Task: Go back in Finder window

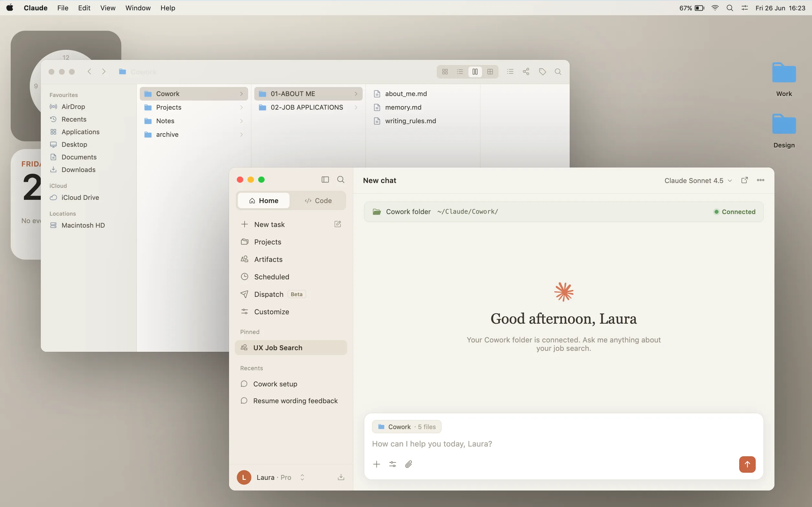Action: (89, 71)
